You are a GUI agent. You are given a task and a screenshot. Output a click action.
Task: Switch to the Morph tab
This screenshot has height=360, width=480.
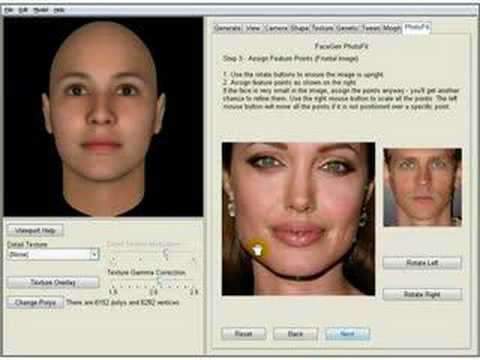click(x=391, y=28)
